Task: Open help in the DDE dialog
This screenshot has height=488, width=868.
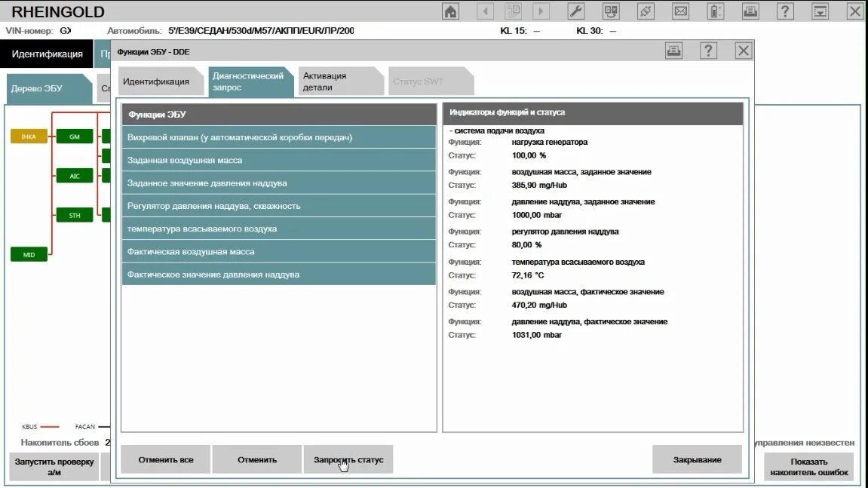Action: pyautogui.click(x=709, y=51)
